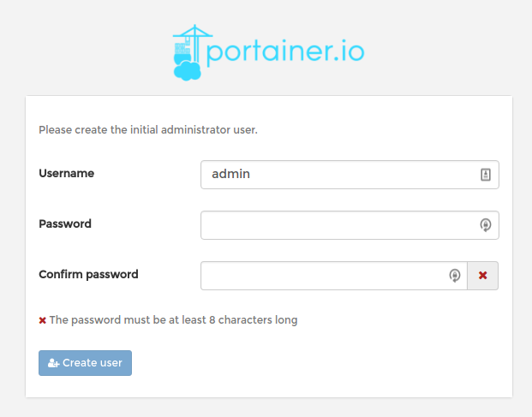Screen dimensions: 532x417
Task: Click the red x before the password error
Action: pos(43,320)
